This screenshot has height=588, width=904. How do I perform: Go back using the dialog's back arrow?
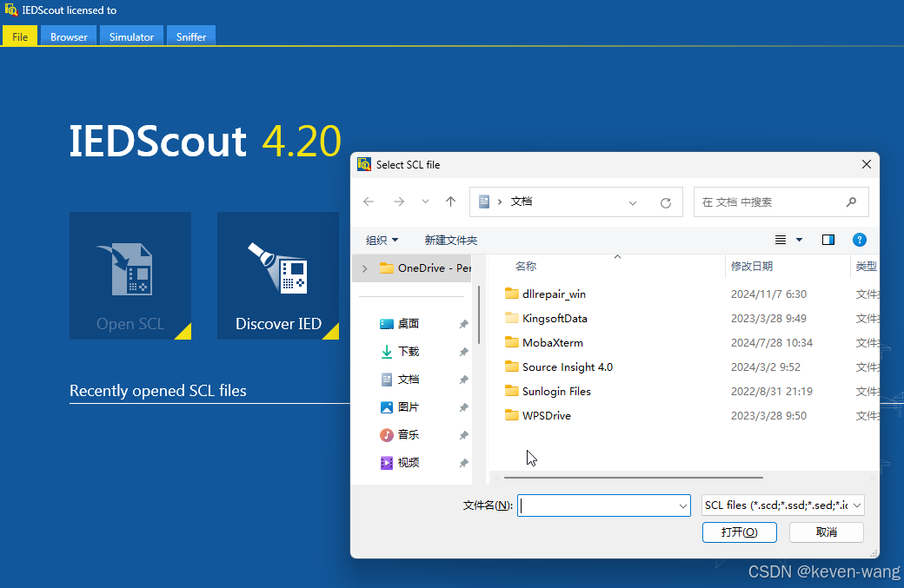tap(369, 202)
